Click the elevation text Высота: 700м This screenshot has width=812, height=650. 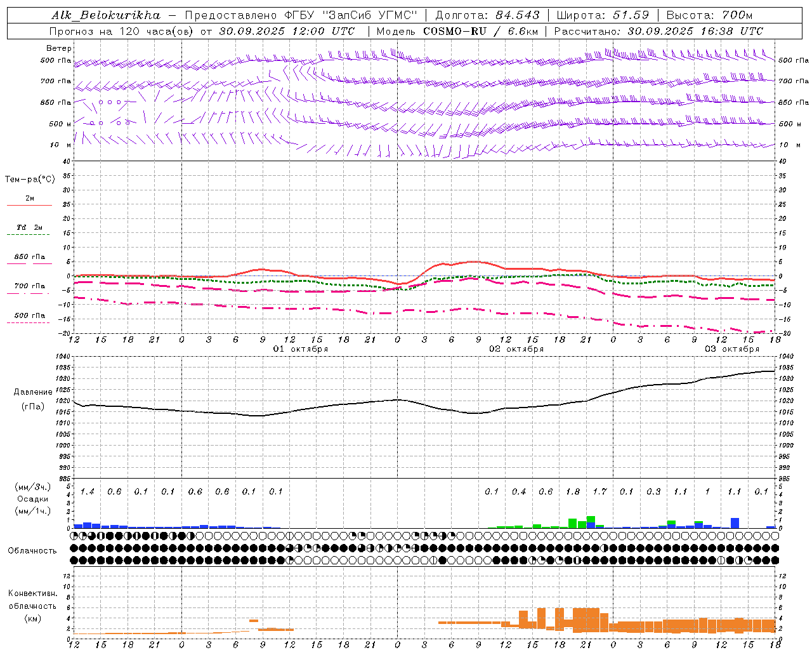coord(709,15)
